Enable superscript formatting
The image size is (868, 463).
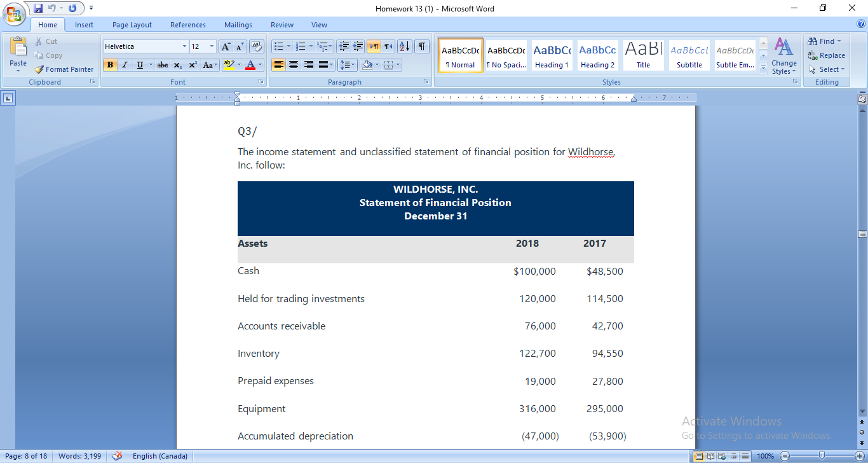coord(192,64)
